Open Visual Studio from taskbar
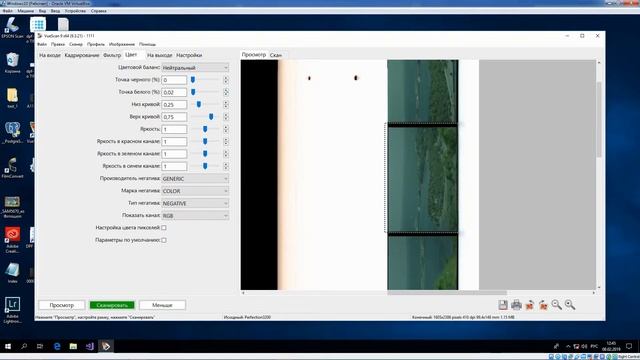 (90, 346)
